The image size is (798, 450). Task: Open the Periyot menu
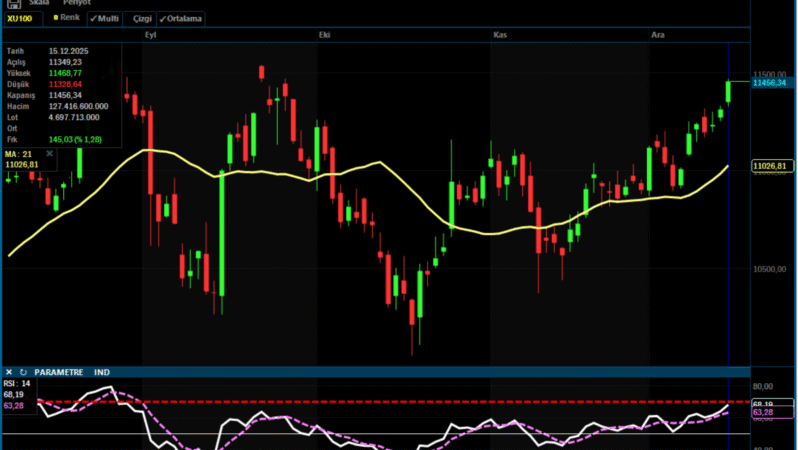tap(76, 3)
